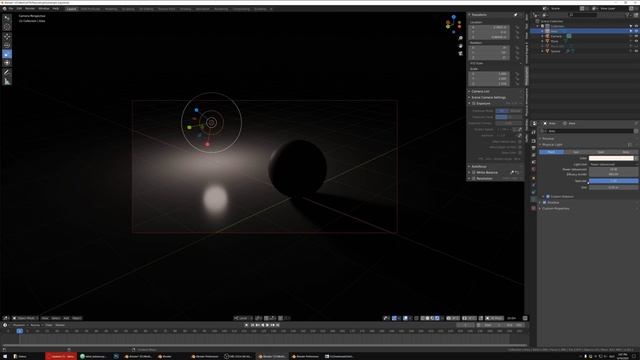Jump to the timeline end frame

pyautogui.click(x=278, y=325)
